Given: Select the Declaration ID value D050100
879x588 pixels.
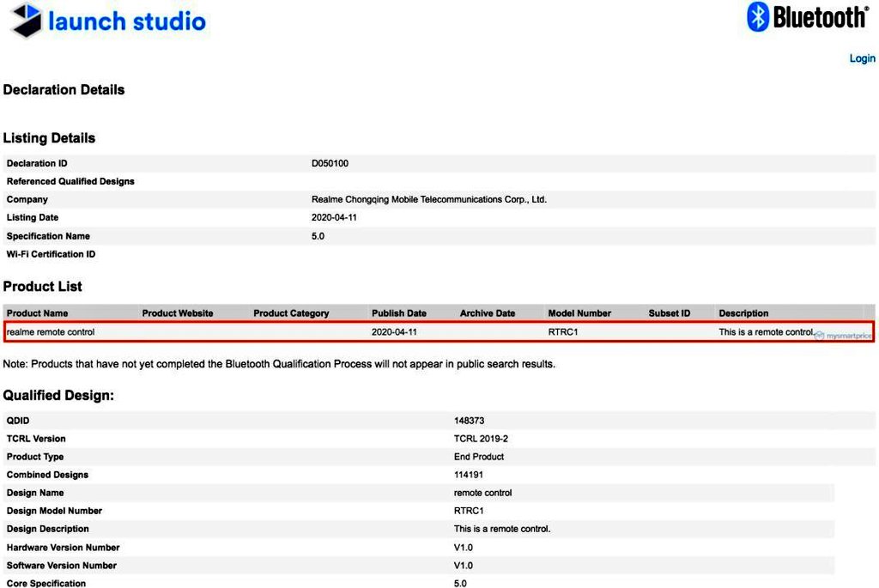Looking at the screenshot, I should pyautogui.click(x=330, y=163).
